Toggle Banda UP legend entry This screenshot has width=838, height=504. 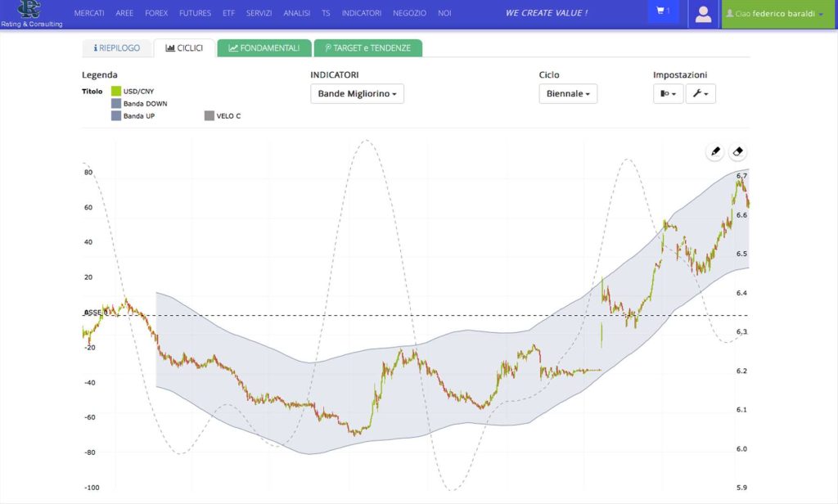(133, 116)
